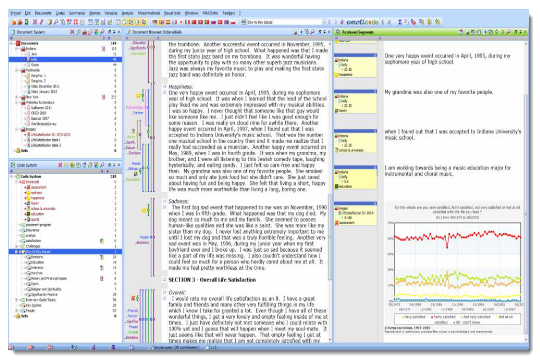Click the magnifier icon in Document Browser header
The width and height of the screenshot is (540, 364).
coord(312,32)
